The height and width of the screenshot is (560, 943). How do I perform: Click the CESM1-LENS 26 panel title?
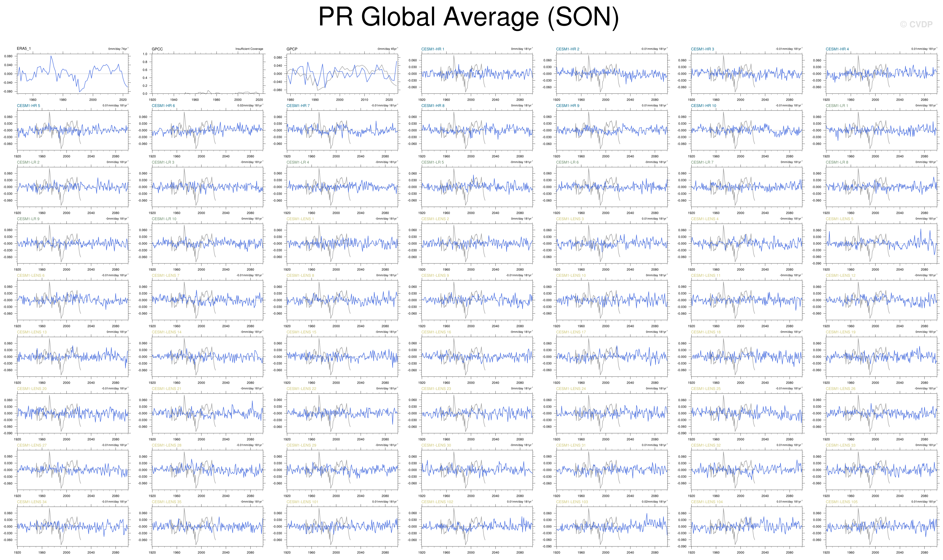(x=840, y=389)
